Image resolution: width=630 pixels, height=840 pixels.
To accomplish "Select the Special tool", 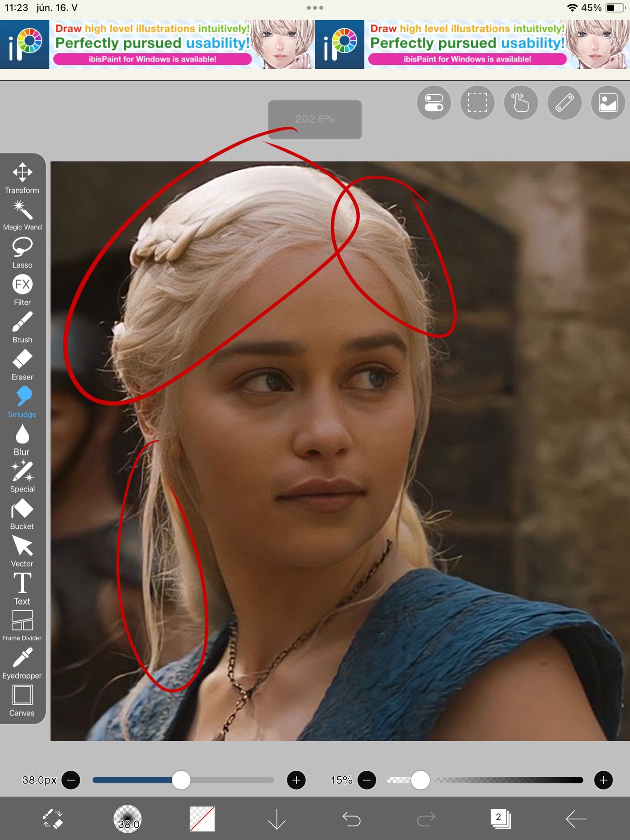I will pyautogui.click(x=22, y=477).
